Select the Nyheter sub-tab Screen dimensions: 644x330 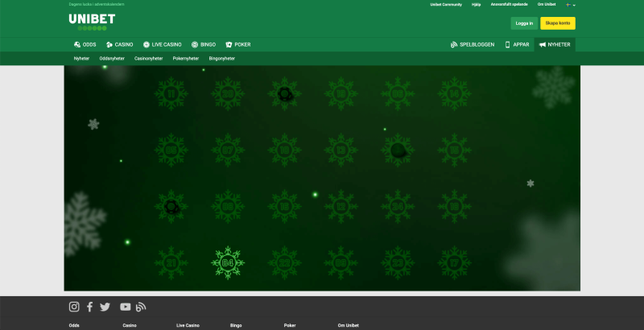[x=81, y=58]
